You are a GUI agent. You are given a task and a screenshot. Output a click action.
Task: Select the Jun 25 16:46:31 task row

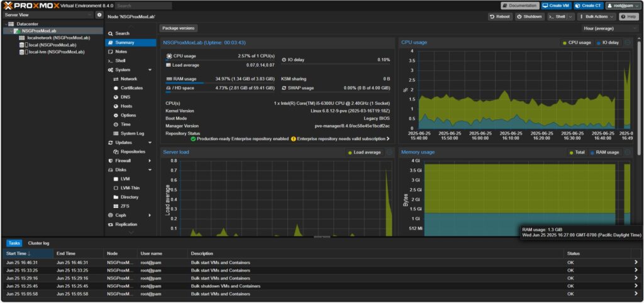(321, 262)
